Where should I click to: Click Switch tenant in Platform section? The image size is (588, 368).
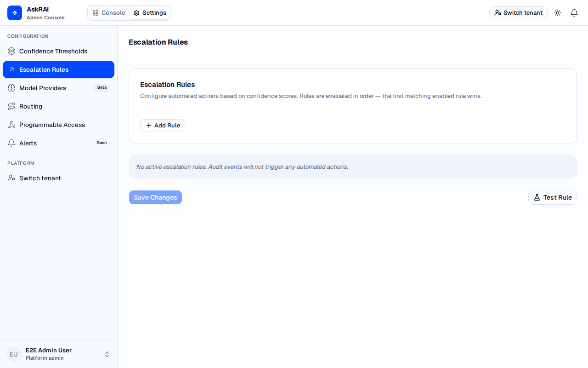58,178
